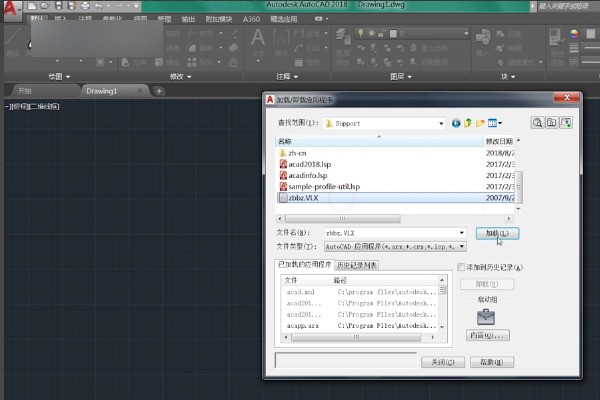Open the 精选应用 ribbon tab
600x400 pixels.
(284, 19)
